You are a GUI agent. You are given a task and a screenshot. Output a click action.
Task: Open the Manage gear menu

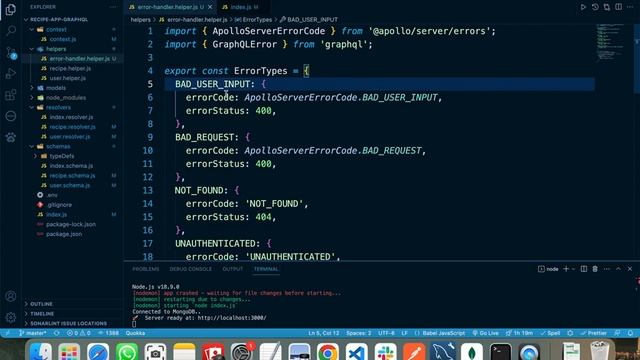pyautogui.click(x=11, y=317)
